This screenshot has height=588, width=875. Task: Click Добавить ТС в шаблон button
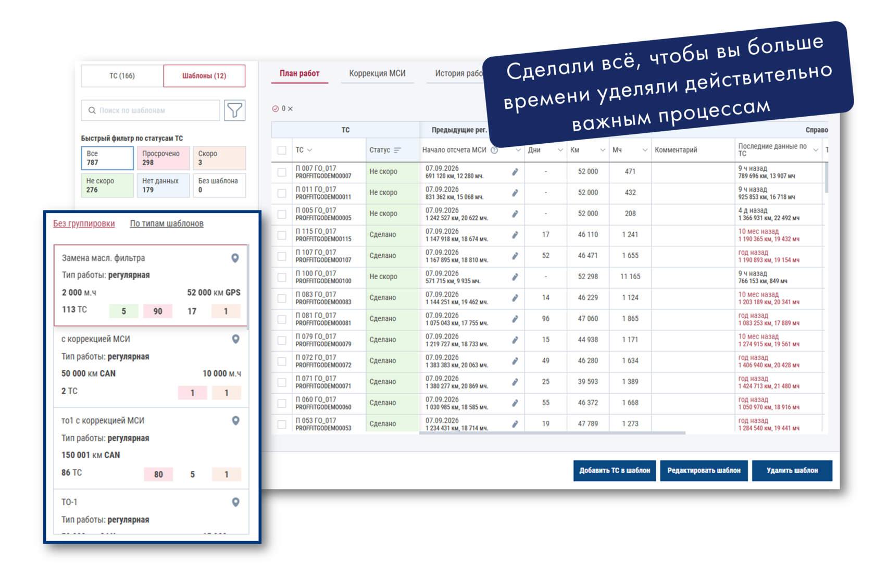pos(615,470)
